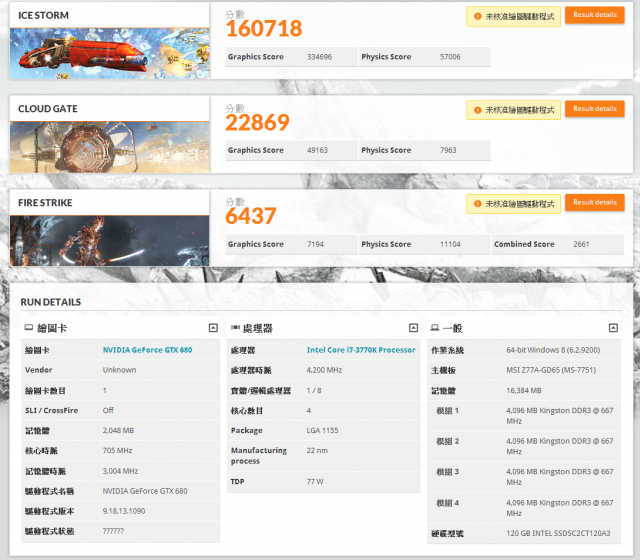The height and width of the screenshot is (560, 640).
Task: Open Result details for Ice Storm
Action: (x=595, y=15)
